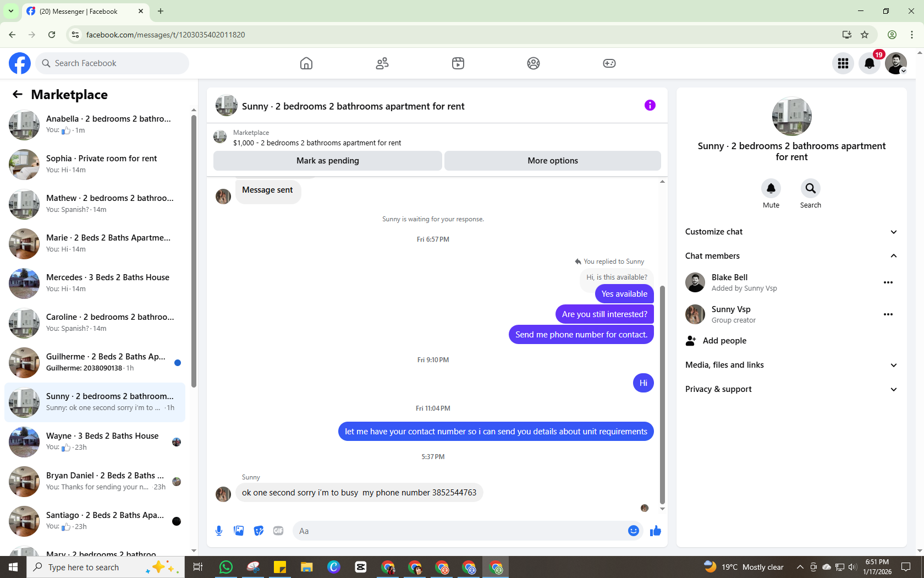924x578 pixels.
Task: Click the chat messages scrollbar
Action: pyautogui.click(x=662, y=395)
